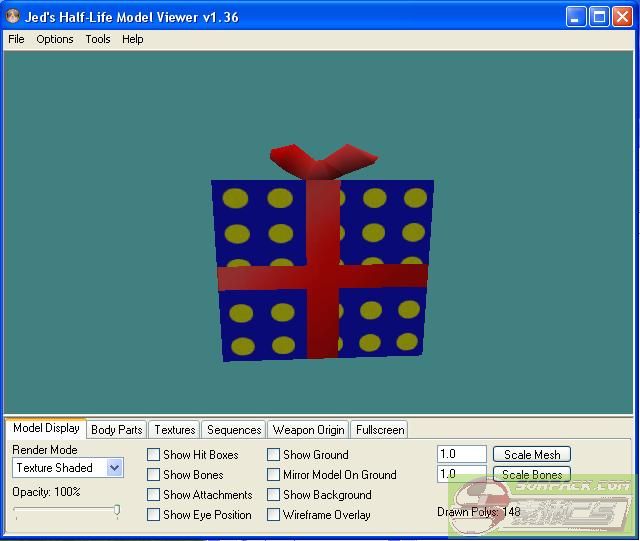Expand the Render Mode dropdown
The height and width of the screenshot is (541, 640).
point(114,468)
